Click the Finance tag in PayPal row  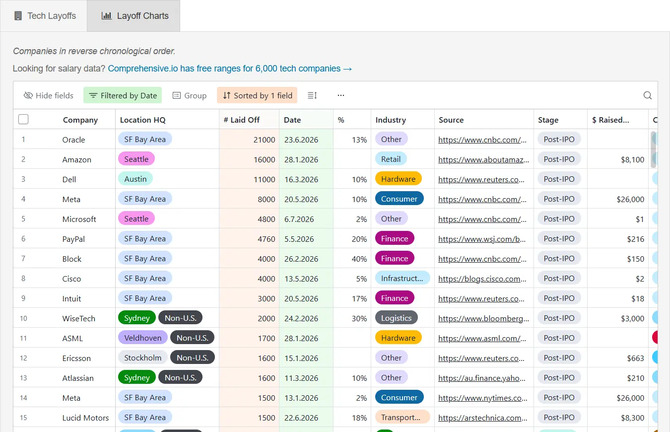[x=394, y=238]
